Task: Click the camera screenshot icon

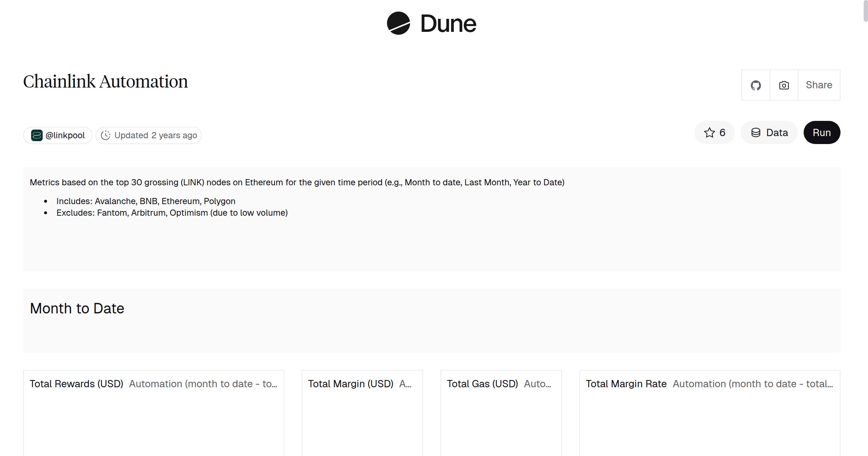Action: [783, 85]
